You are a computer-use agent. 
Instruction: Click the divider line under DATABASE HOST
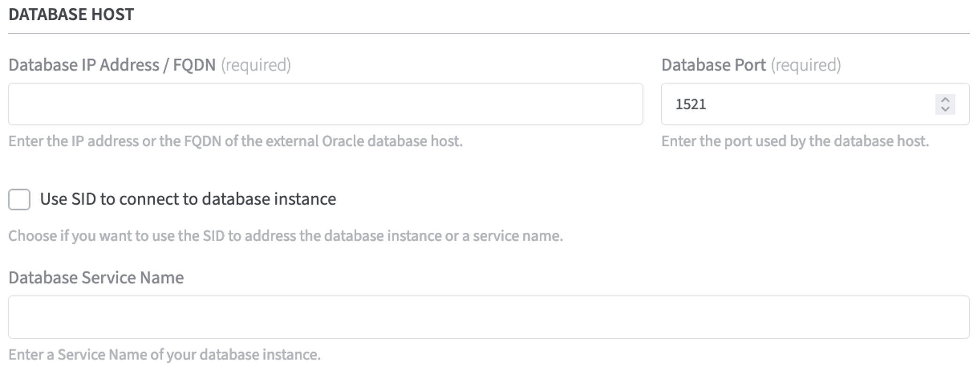pos(489,33)
